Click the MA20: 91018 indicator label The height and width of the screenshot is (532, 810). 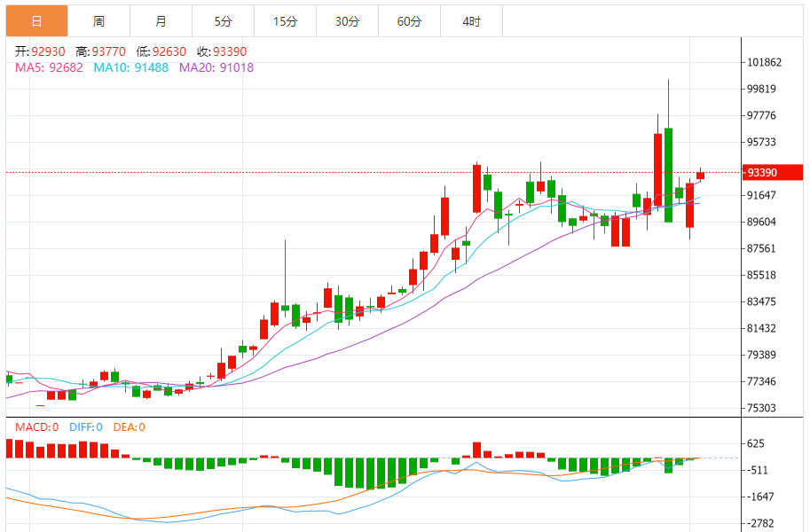216,67
